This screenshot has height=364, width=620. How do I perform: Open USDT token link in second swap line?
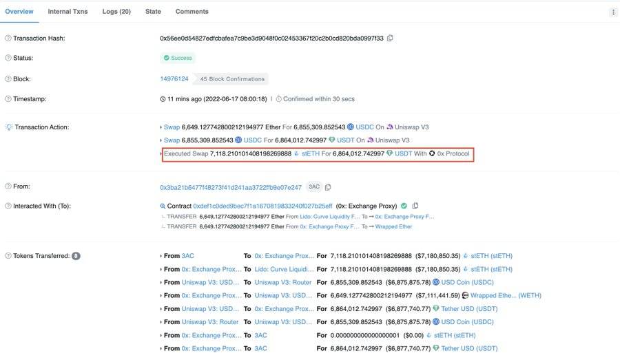click(x=346, y=140)
